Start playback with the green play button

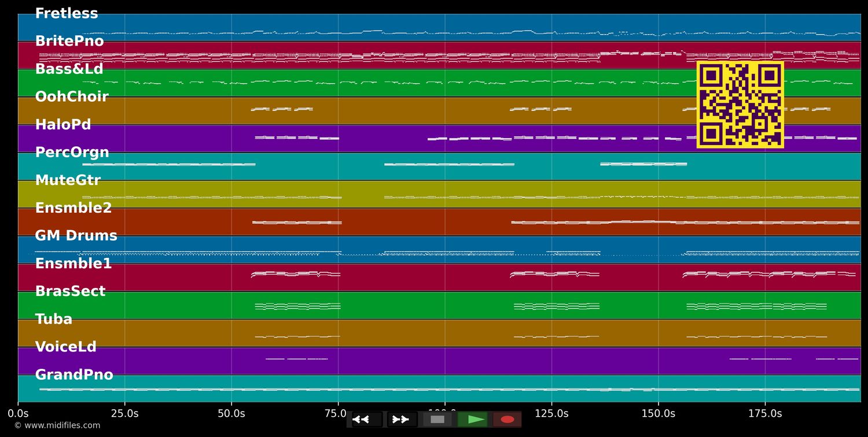(473, 420)
